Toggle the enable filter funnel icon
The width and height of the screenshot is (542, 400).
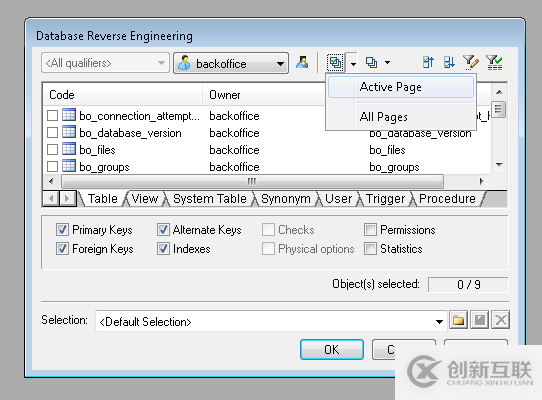tap(494, 63)
